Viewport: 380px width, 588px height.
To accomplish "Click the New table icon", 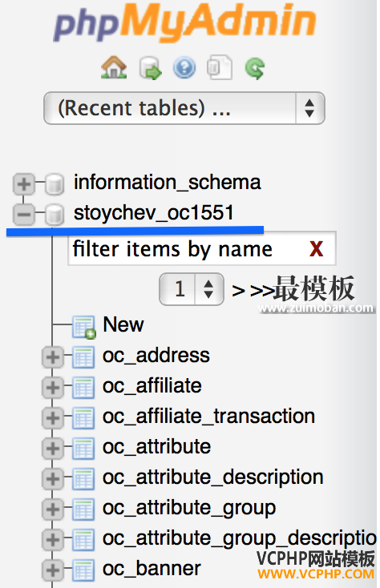I will tap(84, 327).
